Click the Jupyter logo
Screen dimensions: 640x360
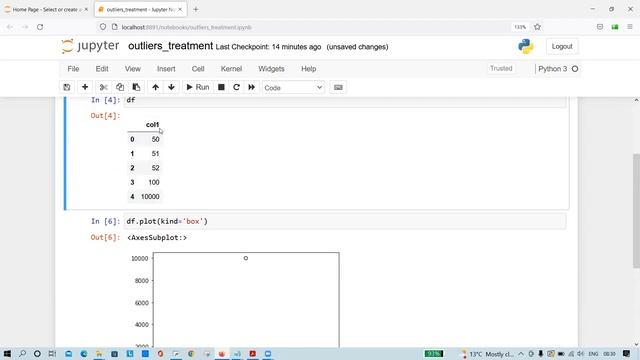90,46
